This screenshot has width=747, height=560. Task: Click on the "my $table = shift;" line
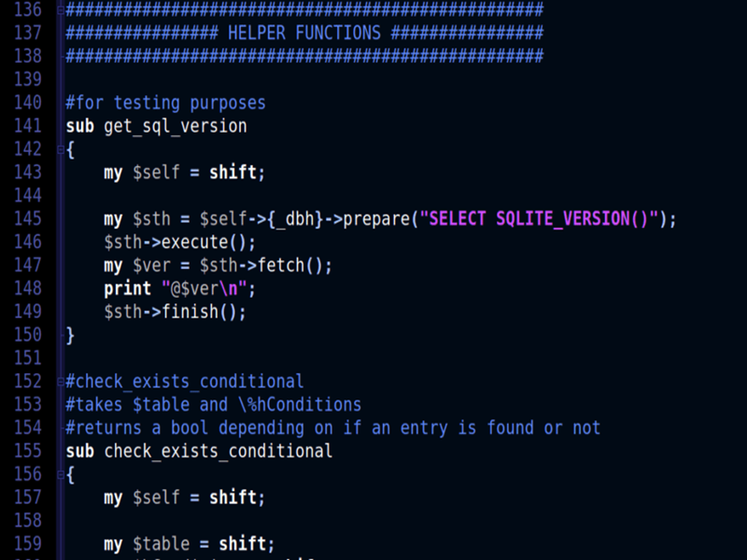190,543
